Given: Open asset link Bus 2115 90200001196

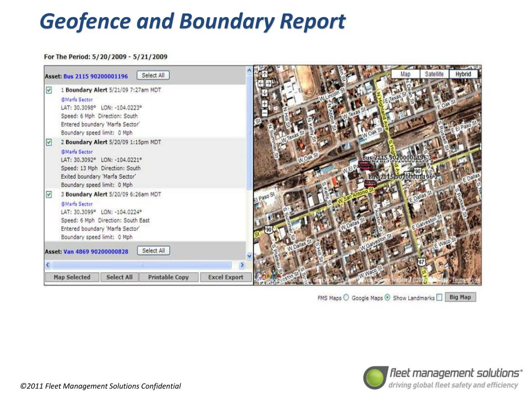Looking at the screenshot, I should (x=96, y=76).
